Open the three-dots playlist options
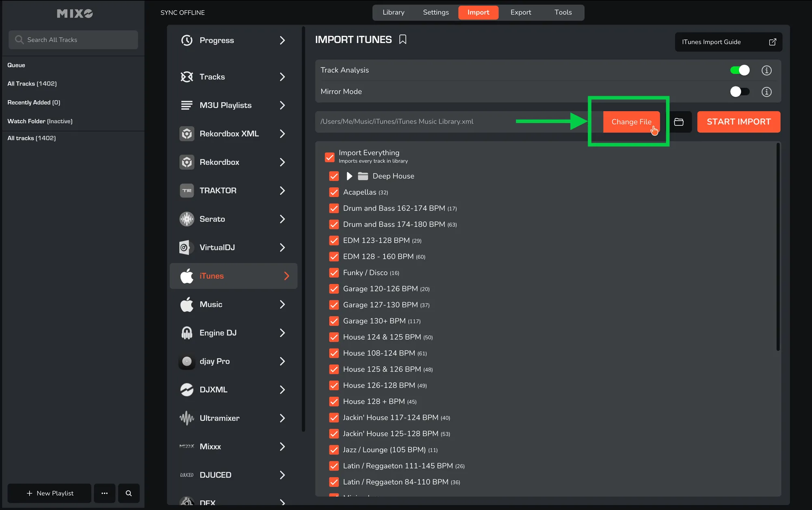The width and height of the screenshot is (812, 510). [104, 493]
